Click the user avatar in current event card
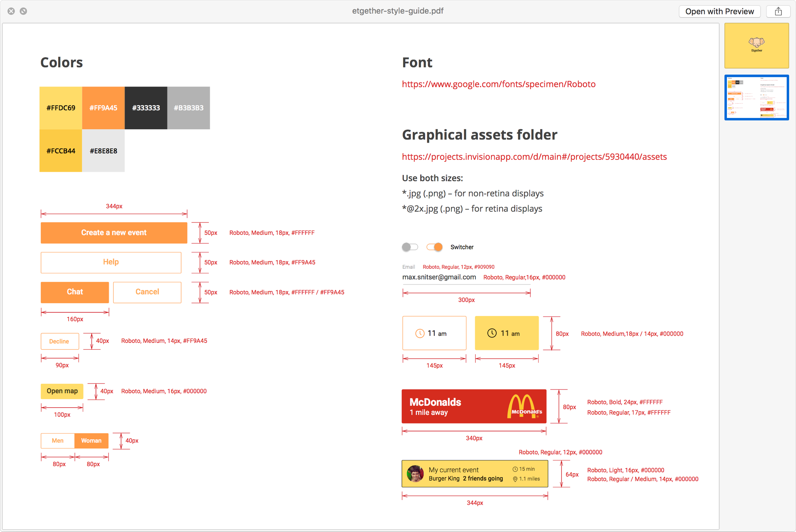The image size is (796, 532). pyautogui.click(x=415, y=473)
